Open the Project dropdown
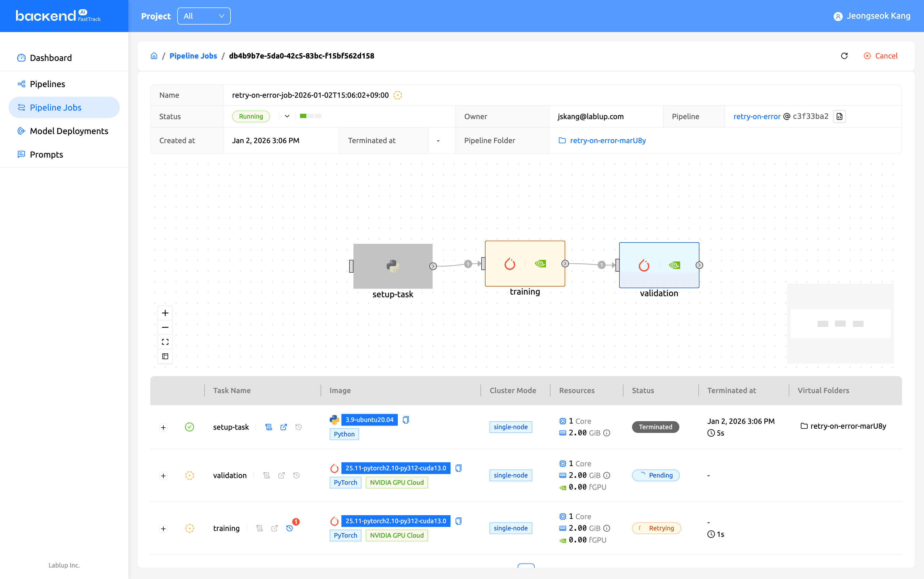Viewport: 924px width, 579px height. [203, 16]
